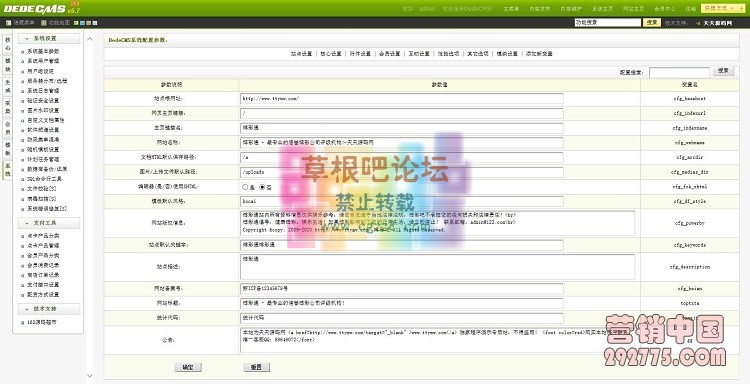
Task: Open 内容发布 in the top bar
Action: (x=540, y=9)
